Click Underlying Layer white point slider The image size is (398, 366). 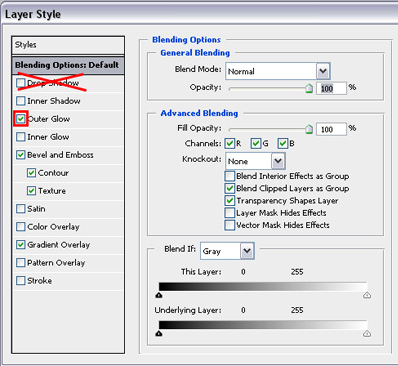367,333
